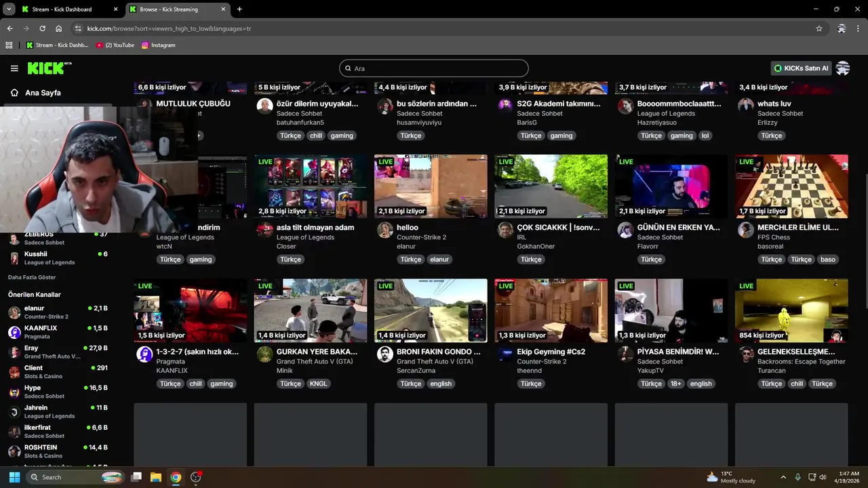Viewport: 868px width, 488px height.
Task: Reload the page with browser refresh icon
Action: point(42,28)
